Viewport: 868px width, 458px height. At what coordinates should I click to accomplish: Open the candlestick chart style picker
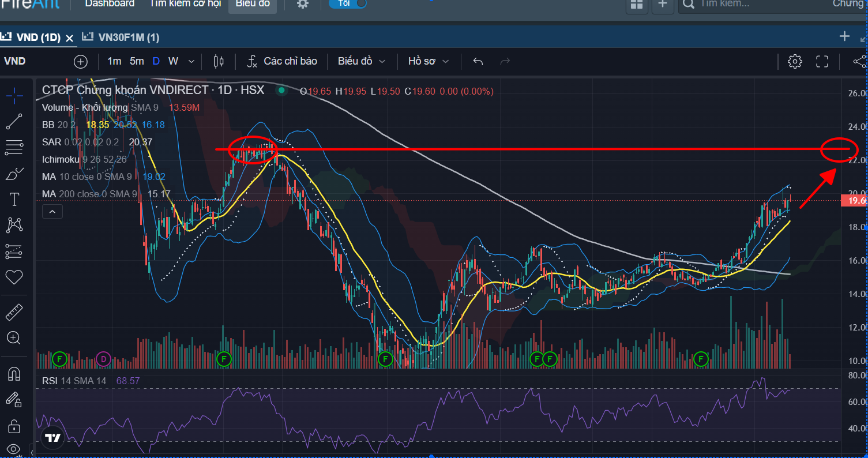point(219,61)
